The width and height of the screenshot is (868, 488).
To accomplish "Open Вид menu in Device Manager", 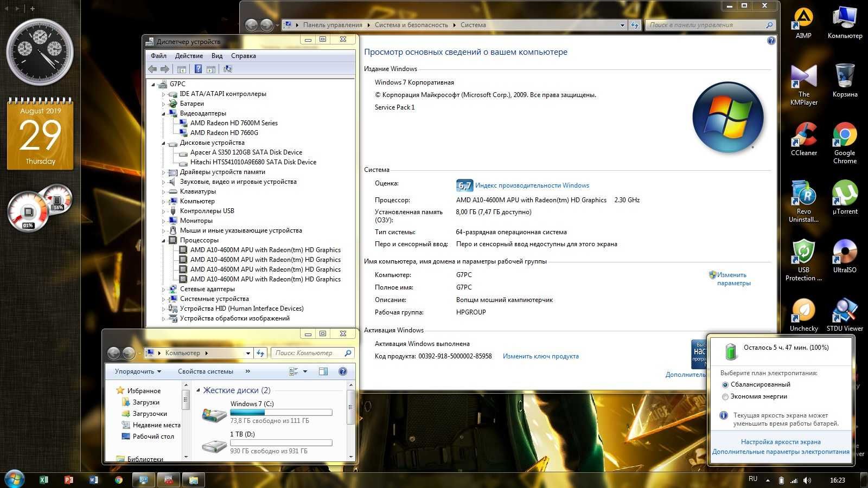I will pyautogui.click(x=217, y=56).
